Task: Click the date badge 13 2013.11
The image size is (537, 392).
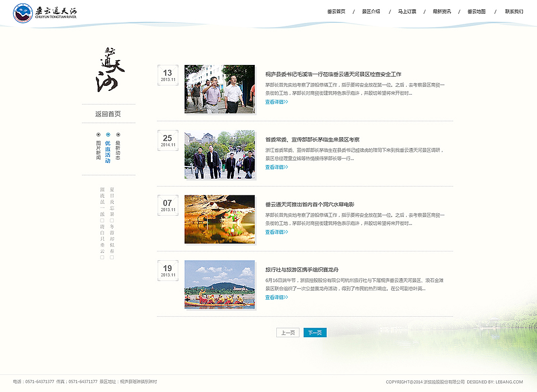Action: tap(168, 75)
